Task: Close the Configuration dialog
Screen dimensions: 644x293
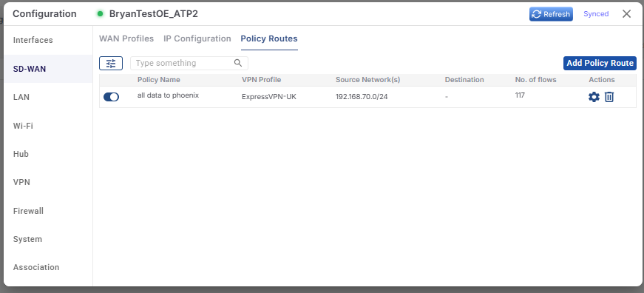Action: click(626, 14)
